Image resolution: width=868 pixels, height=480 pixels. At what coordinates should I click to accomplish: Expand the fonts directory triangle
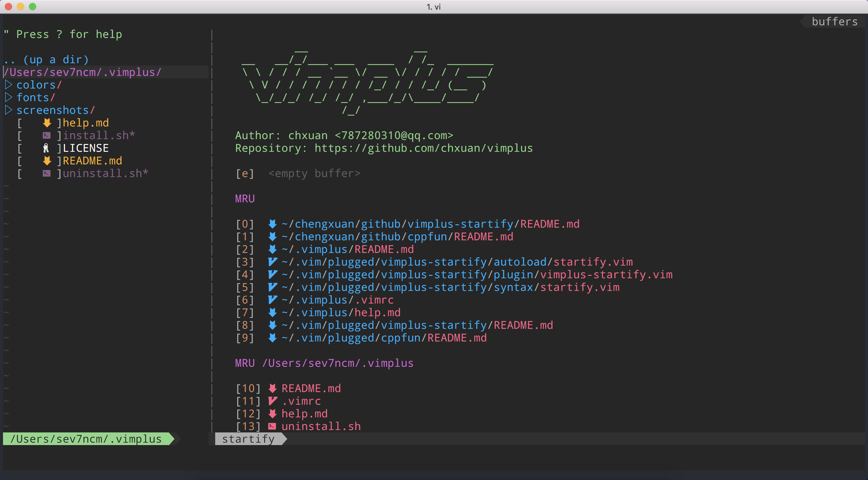click(9, 98)
